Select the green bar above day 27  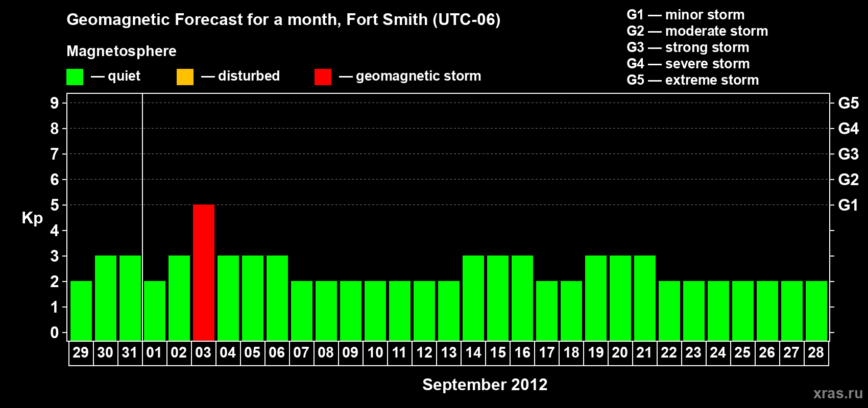point(792,311)
